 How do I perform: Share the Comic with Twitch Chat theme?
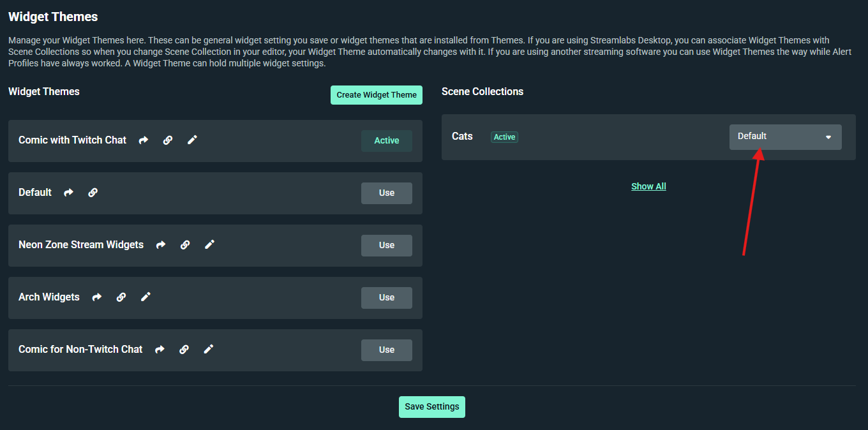tap(143, 140)
